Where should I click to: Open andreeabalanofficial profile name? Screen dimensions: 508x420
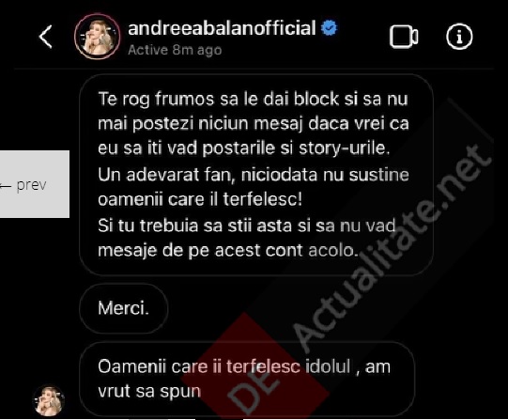[x=222, y=28]
